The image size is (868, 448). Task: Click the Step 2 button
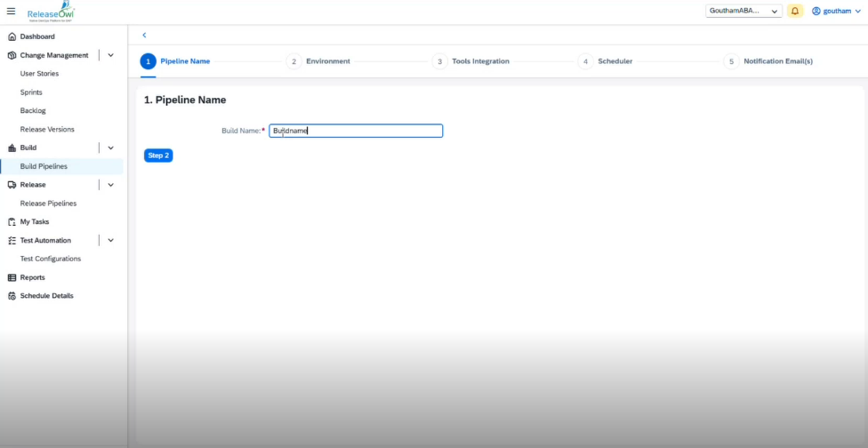158,156
